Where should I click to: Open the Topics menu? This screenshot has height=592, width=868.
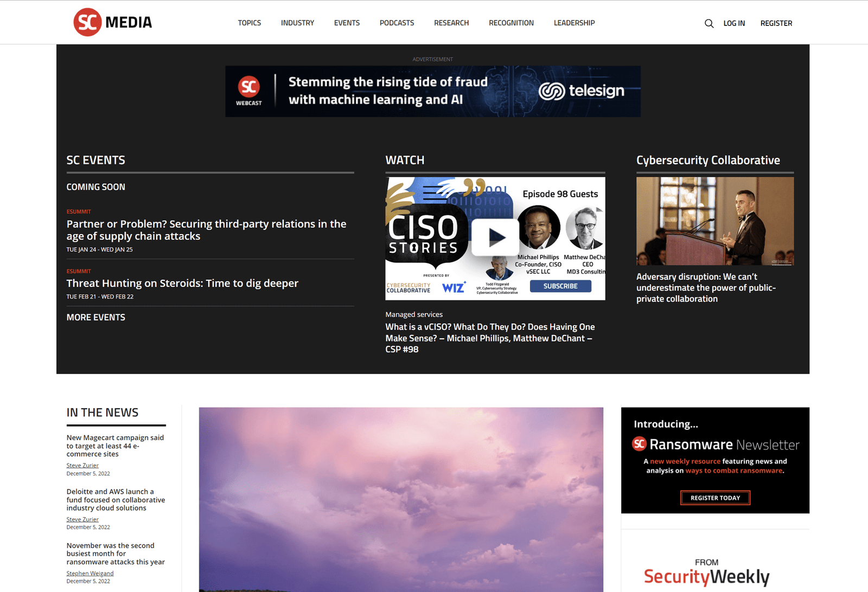250,23
